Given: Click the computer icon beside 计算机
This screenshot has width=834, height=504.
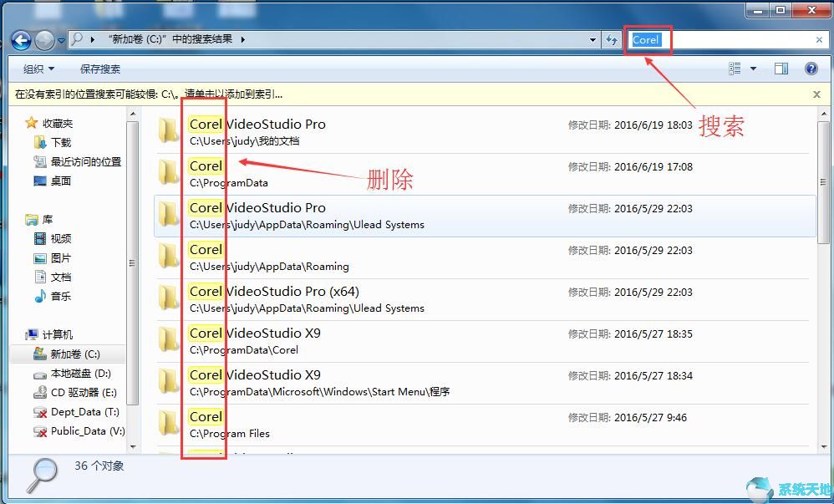Looking at the screenshot, I should tap(32, 334).
